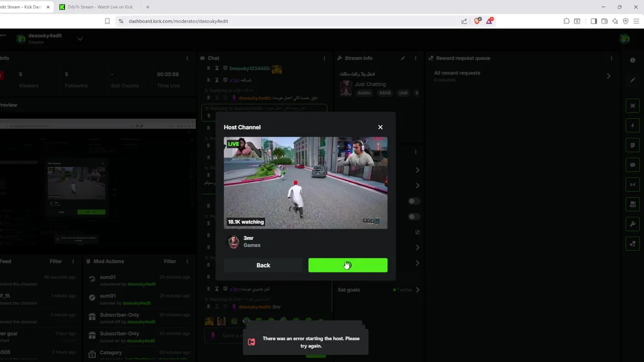644x362 pixels.
Task: Click the profile avatar at top right of dashboard
Action: pos(624,39)
